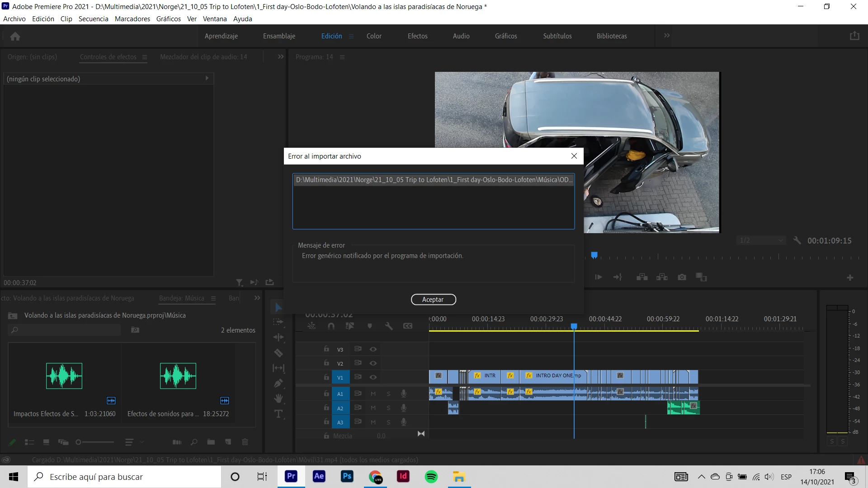Expand the workspace overflow chevrons
Screen dimensions: 868x488
coord(666,36)
